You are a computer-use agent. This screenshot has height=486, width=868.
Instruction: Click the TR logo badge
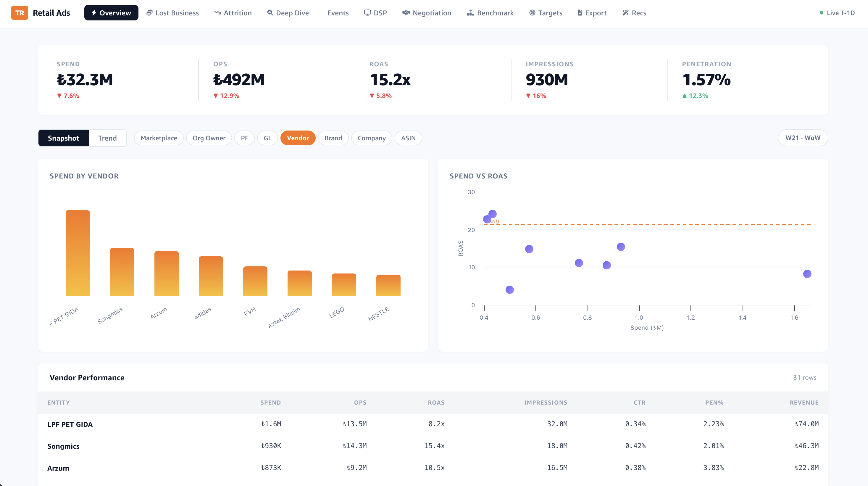tap(20, 13)
